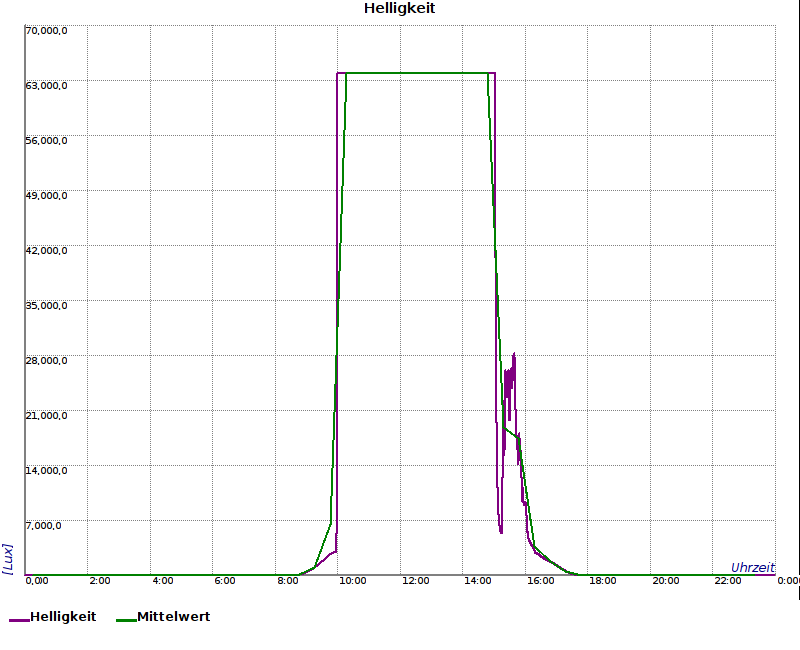800x650 pixels.
Task: Click the 2:00 time axis label
Action: (x=99, y=581)
